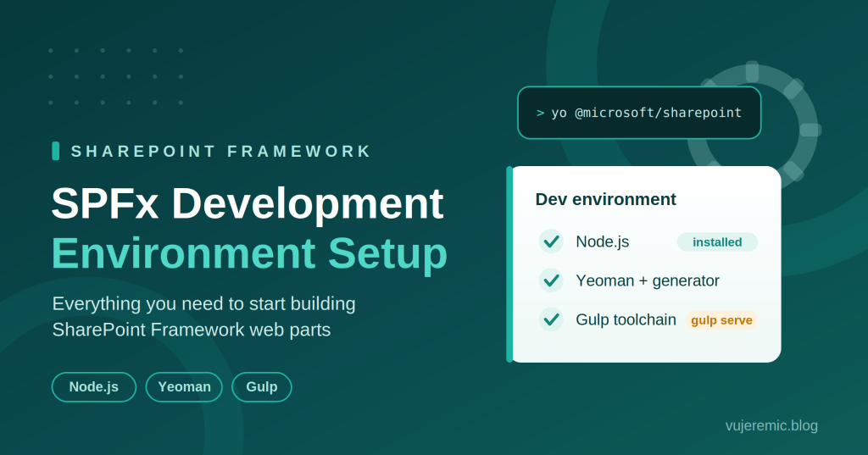Viewport: 868px width, 455px height.
Task: Click the 'SPFx Development' title line
Action: (x=248, y=203)
